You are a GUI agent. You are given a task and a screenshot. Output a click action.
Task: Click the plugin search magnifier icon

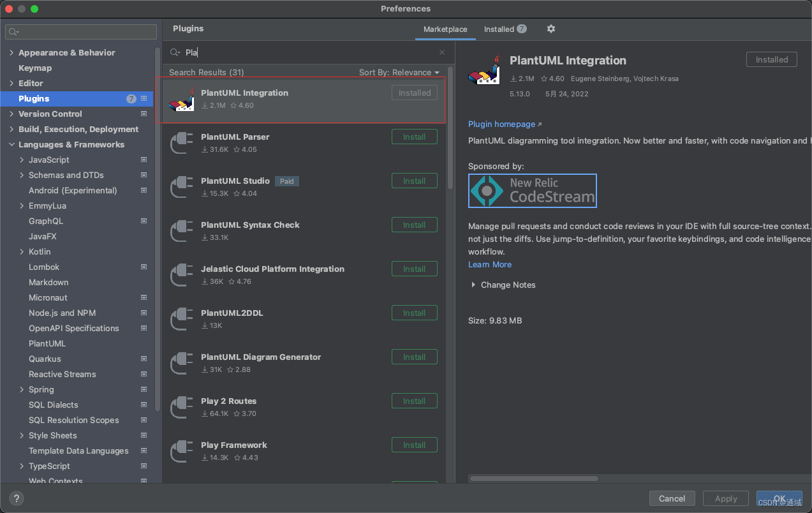(x=175, y=52)
